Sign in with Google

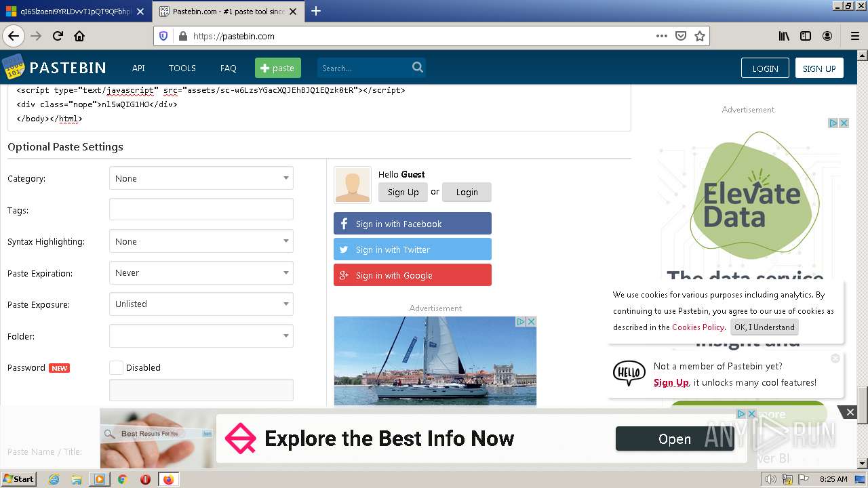412,275
